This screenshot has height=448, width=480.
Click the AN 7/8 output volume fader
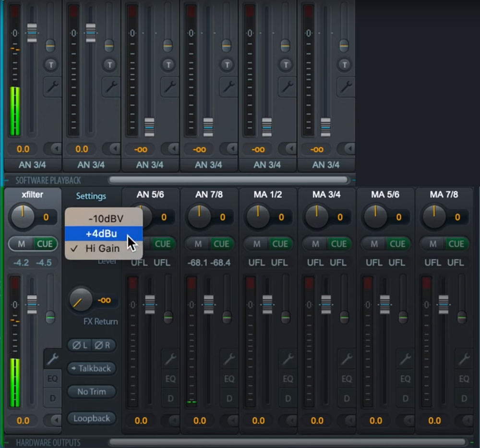pos(209,304)
